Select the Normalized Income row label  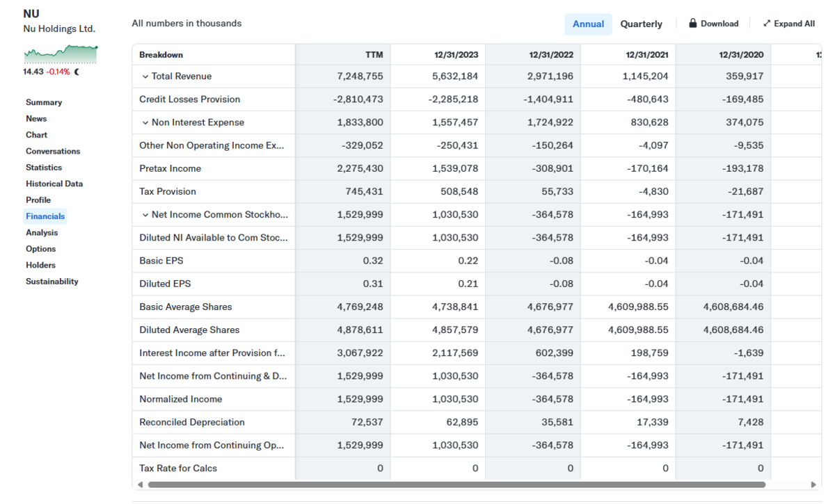(x=181, y=399)
